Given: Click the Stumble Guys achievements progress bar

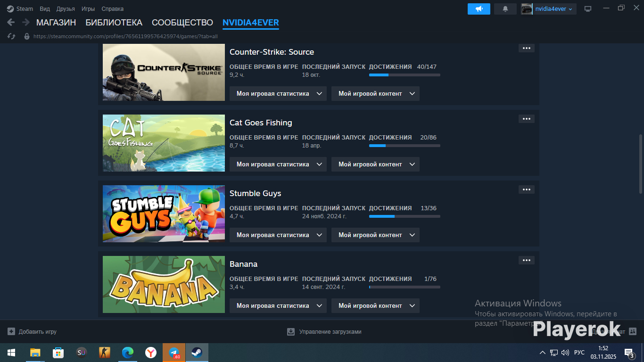Looking at the screenshot, I should (405, 216).
